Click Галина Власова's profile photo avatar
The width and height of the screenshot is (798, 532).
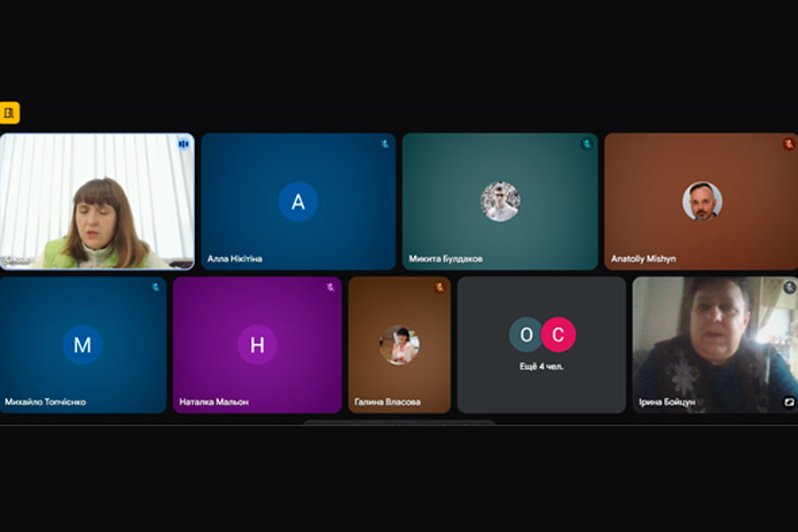click(400, 345)
